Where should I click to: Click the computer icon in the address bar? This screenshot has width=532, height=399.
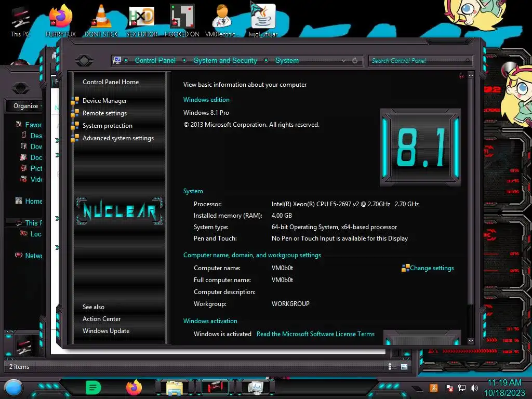117,60
